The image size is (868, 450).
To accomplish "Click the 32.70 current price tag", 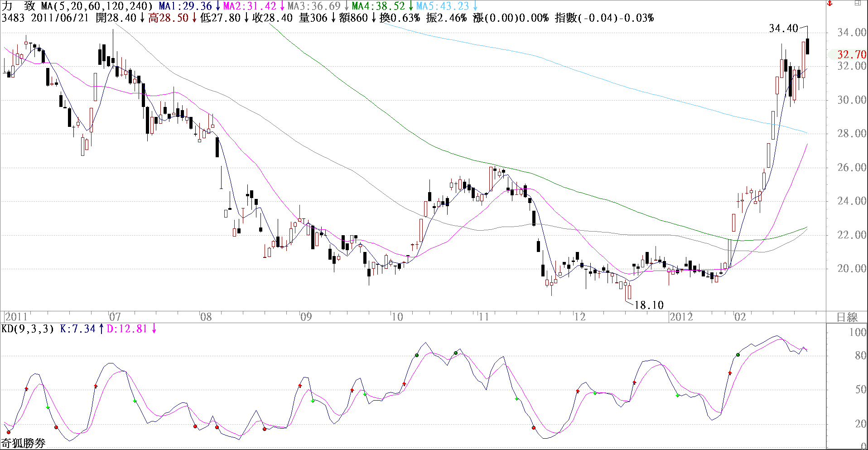I will (x=851, y=54).
